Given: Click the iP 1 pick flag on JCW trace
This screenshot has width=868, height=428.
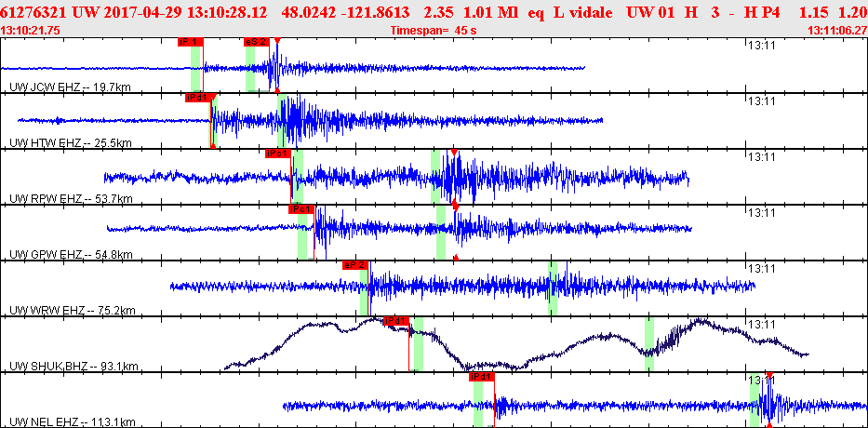Looking at the screenshot, I should coord(191,42).
